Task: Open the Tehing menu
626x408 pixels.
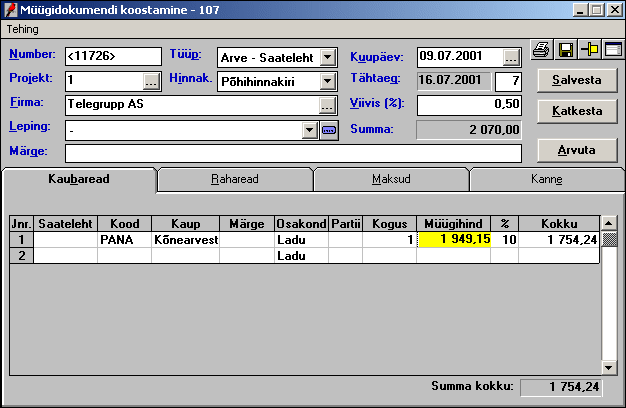Action: (23, 29)
